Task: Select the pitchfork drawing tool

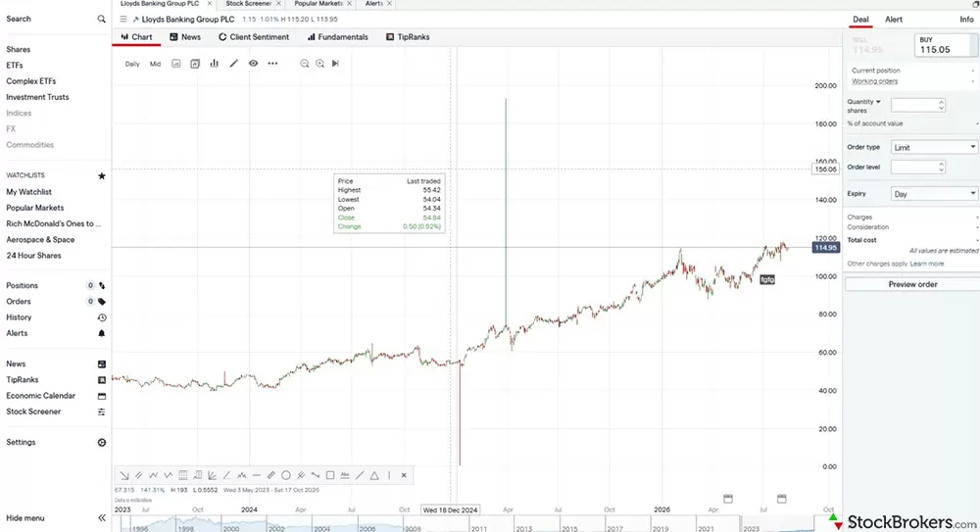Action: pyautogui.click(x=301, y=475)
